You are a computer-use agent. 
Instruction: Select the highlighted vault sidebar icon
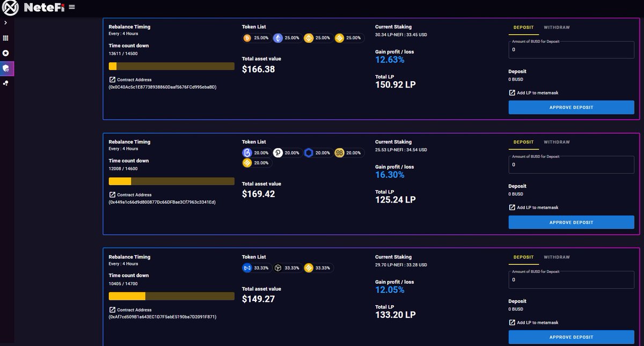pyautogui.click(x=6, y=68)
